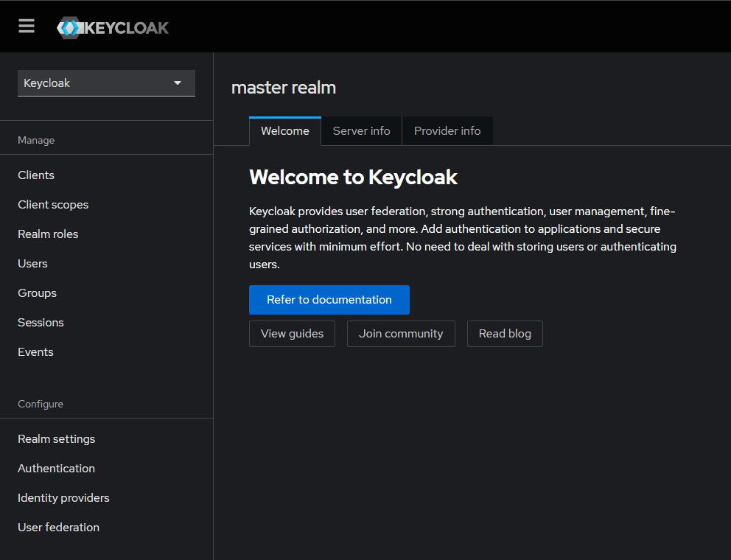Switch to the Provider info tab
The image size is (731, 560).
coord(447,131)
